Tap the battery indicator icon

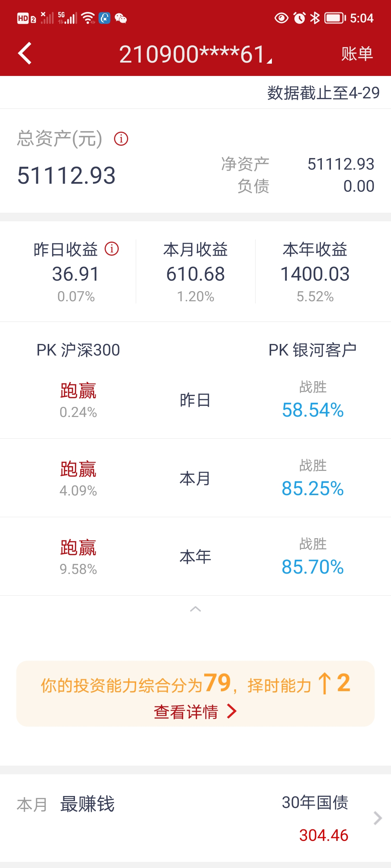(335, 18)
